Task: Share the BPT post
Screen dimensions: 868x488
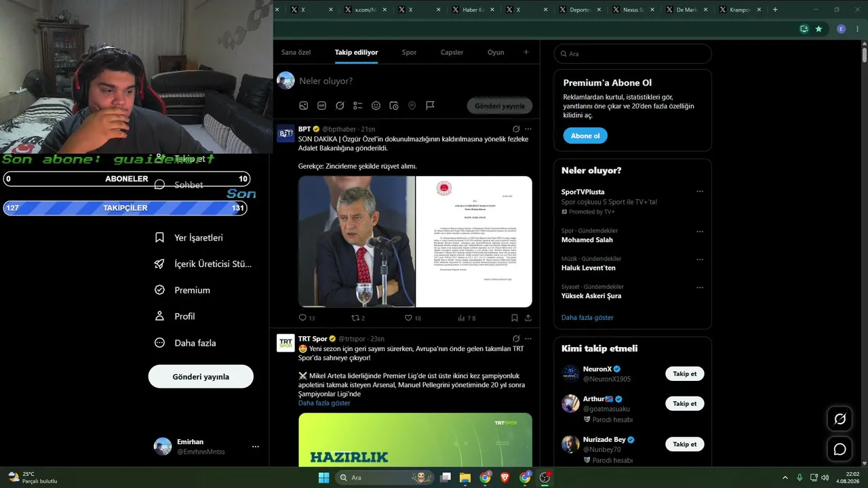Action: click(528, 318)
